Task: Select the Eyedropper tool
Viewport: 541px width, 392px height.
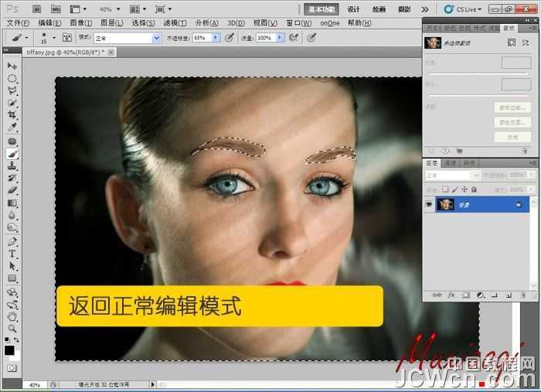Action: point(12,127)
